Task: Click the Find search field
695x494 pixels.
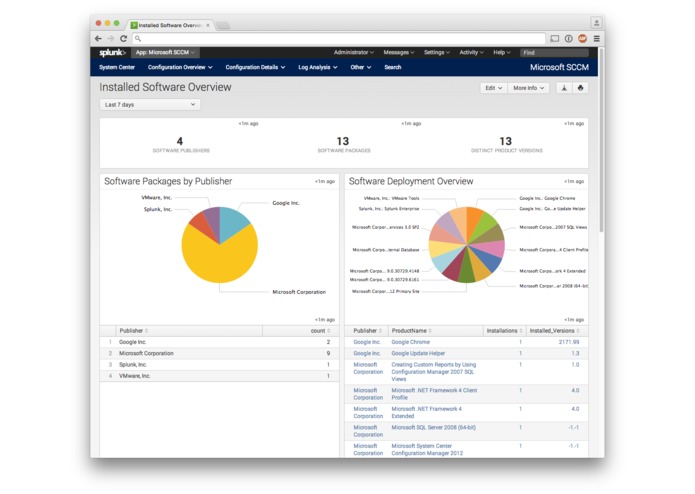Action: coord(554,52)
